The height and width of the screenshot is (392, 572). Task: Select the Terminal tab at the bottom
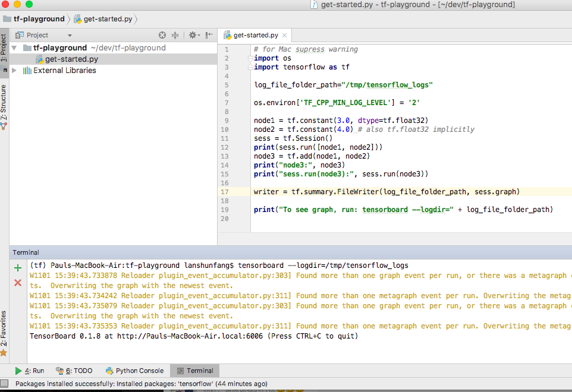click(195, 371)
